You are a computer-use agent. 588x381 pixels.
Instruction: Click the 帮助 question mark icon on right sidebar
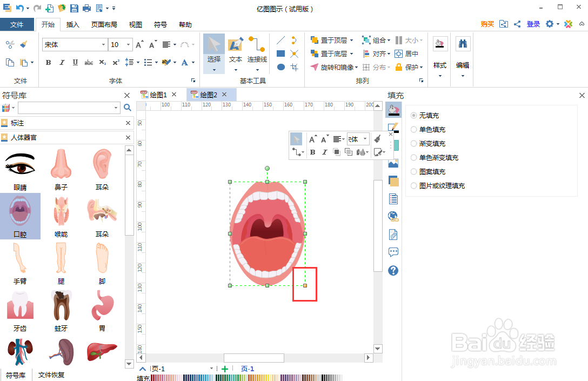coord(393,270)
